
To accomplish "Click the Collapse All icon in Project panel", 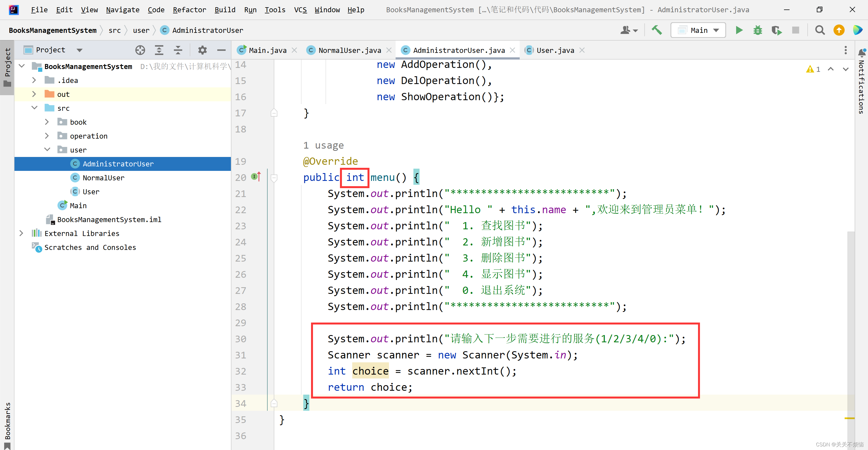I will click(178, 50).
